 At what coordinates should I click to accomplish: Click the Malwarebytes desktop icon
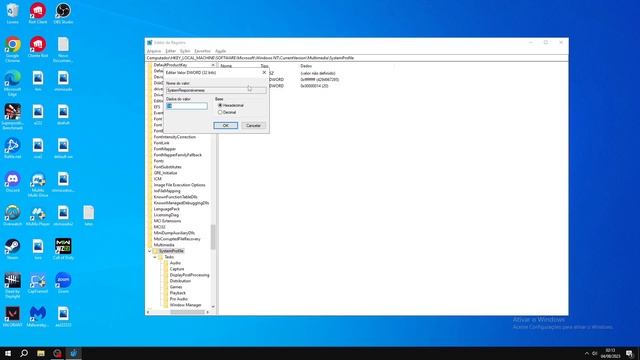point(38,316)
